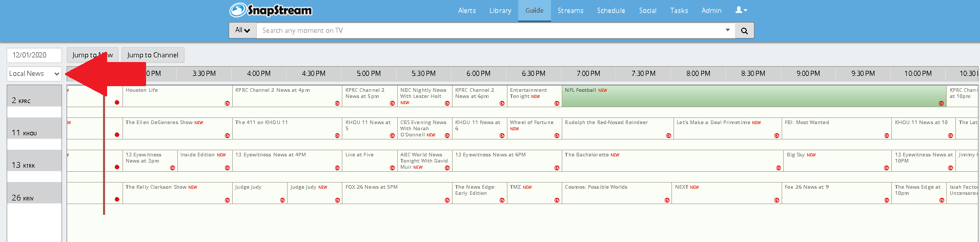980x242 pixels.
Task: Expand the search suggestions dropdown arrow
Action: [x=727, y=30]
